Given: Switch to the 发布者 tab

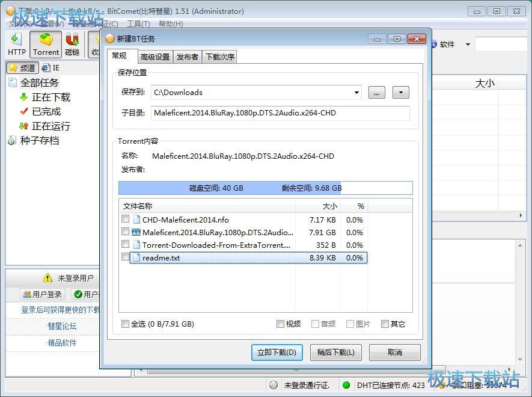Looking at the screenshot, I should tap(188, 57).
